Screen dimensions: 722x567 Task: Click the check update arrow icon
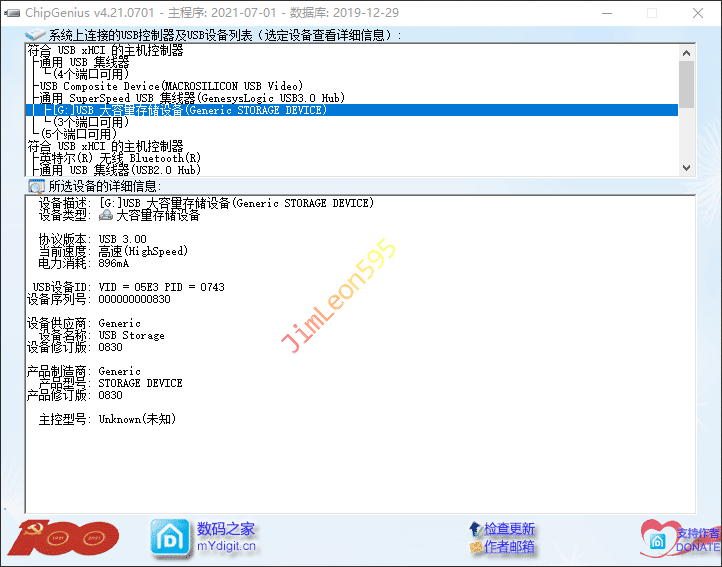475,529
